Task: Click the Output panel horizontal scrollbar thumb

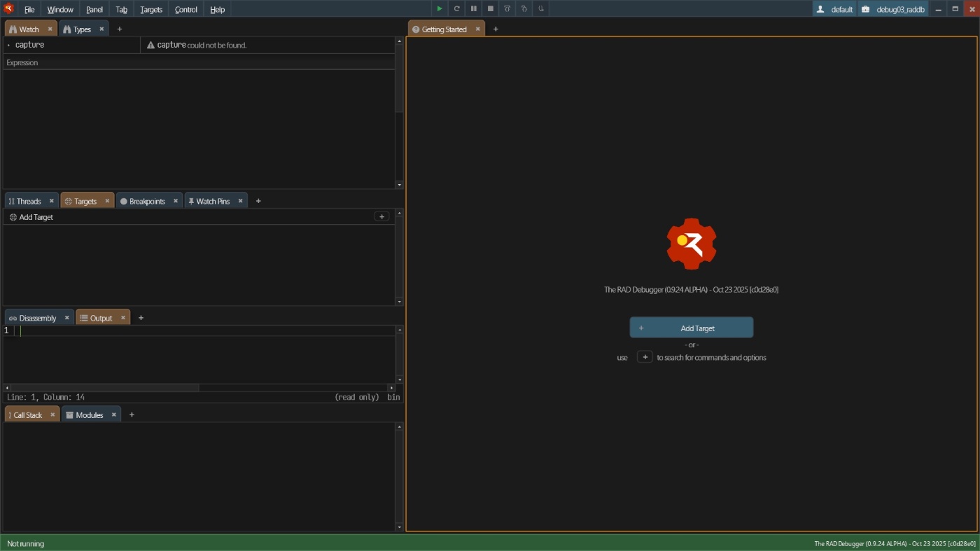Action: tap(105, 387)
